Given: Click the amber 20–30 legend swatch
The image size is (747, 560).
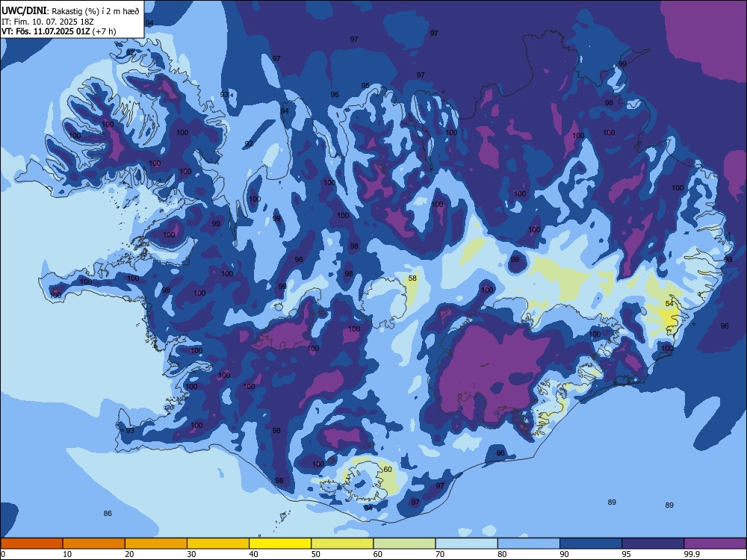Looking at the screenshot, I should click(x=156, y=544).
